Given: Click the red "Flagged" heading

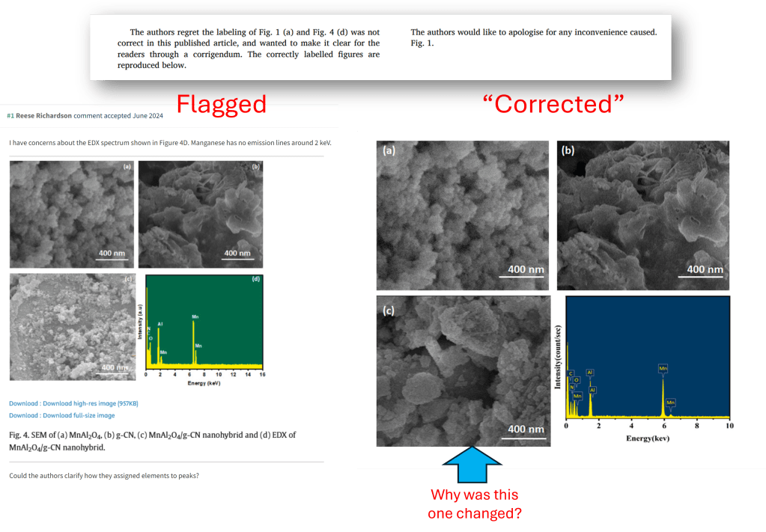Looking at the screenshot, I should tap(221, 104).
